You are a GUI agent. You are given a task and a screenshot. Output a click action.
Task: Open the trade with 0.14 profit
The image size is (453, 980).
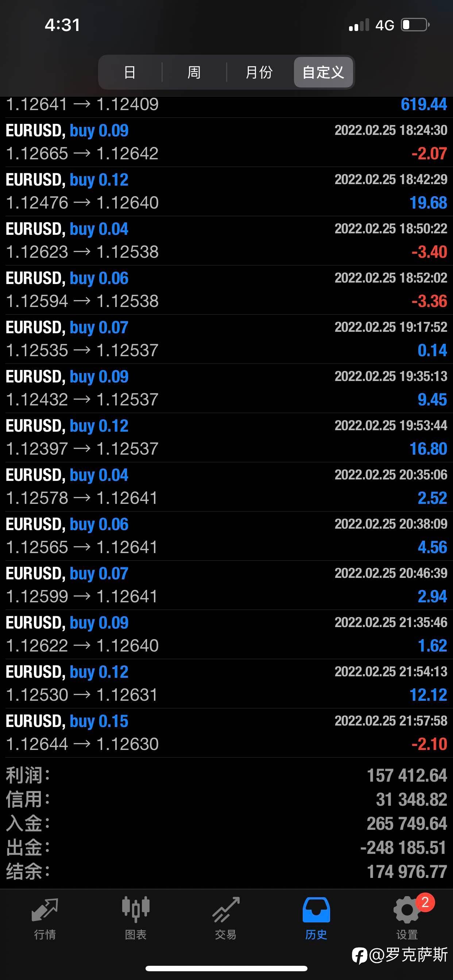coord(226,339)
